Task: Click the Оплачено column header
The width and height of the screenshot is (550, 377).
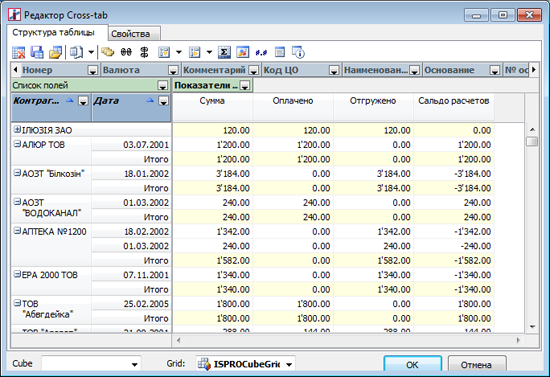Action: 293,107
